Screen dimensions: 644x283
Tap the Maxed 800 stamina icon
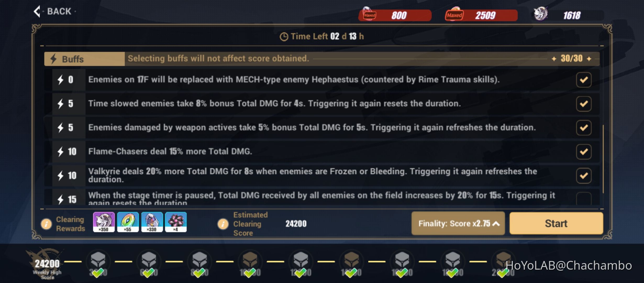pyautogui.click(x=369, y=14)
